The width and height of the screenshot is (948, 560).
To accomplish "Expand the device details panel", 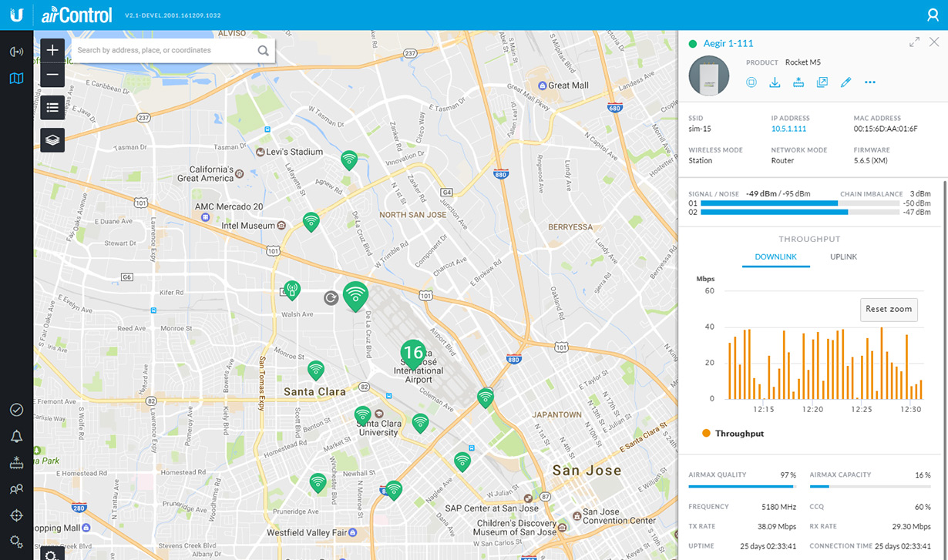I will [x=914, y=42].
